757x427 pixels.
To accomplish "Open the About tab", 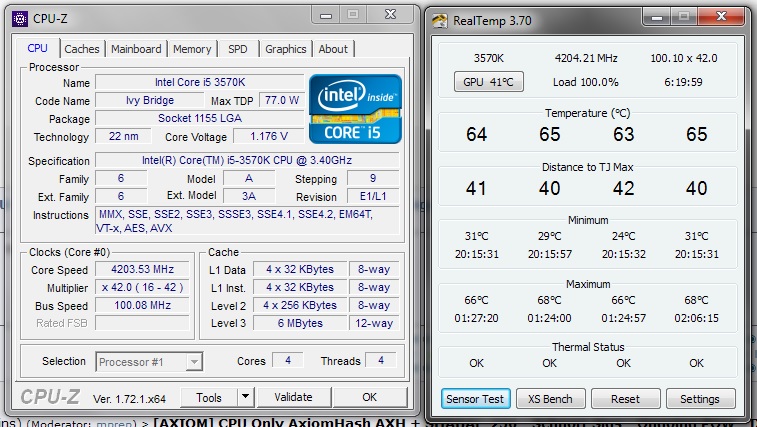I will (333, 49).
